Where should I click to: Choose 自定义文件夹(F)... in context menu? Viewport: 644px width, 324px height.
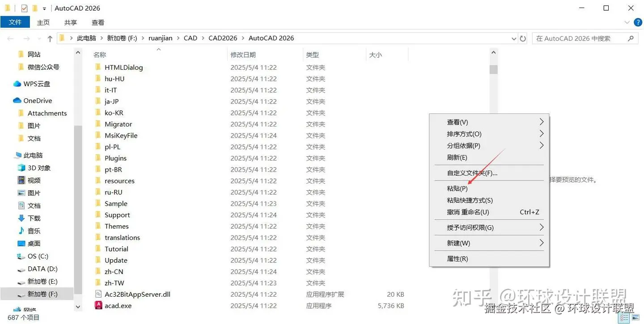[489, 173]
